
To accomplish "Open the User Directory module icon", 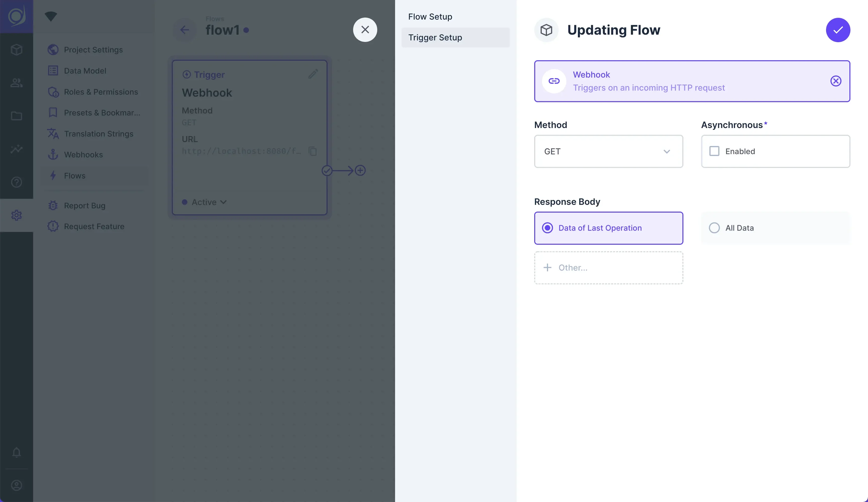I will coord(16,83).
